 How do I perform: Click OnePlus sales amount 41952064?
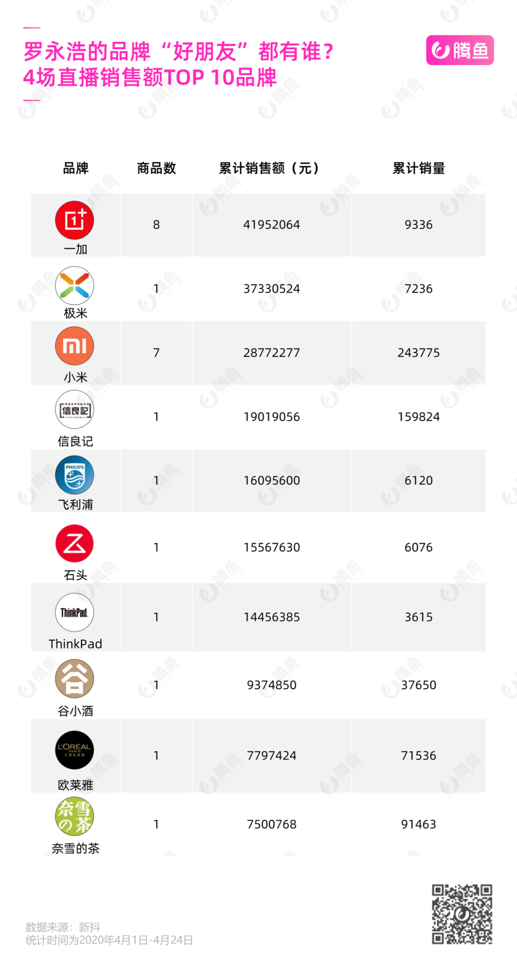(271, 225)
